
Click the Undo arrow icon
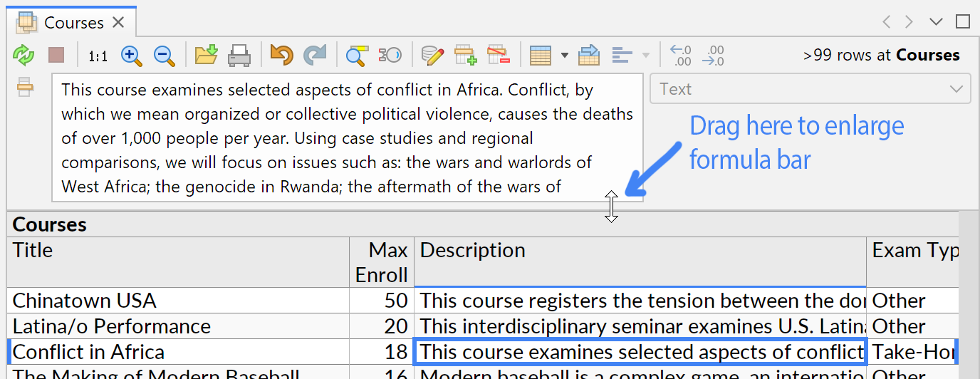(x=282, y=55)
